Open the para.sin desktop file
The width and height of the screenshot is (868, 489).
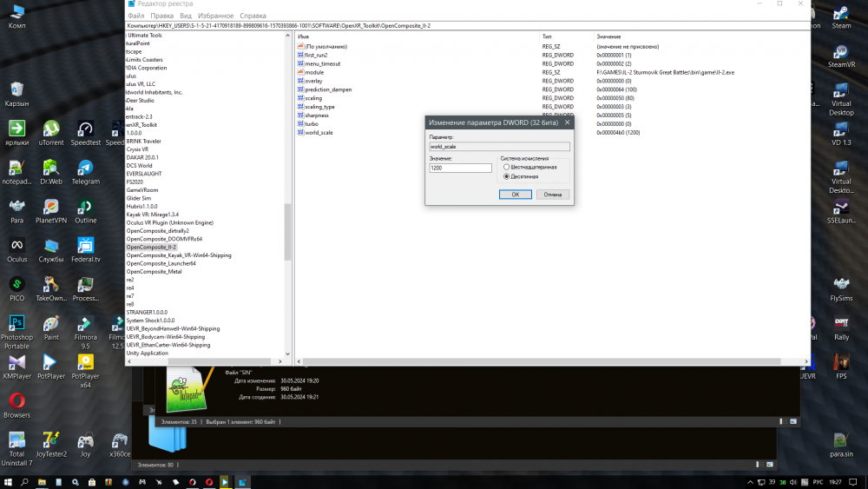[841, 444]
